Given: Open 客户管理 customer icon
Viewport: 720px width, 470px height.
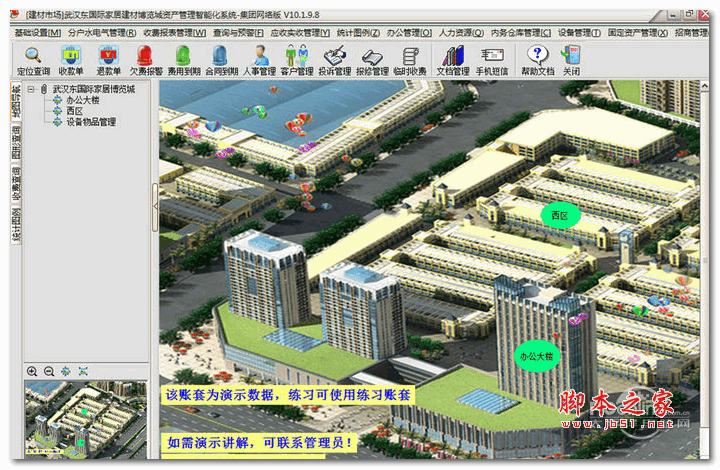Looking at the screenshot, I should pos(297,60).
